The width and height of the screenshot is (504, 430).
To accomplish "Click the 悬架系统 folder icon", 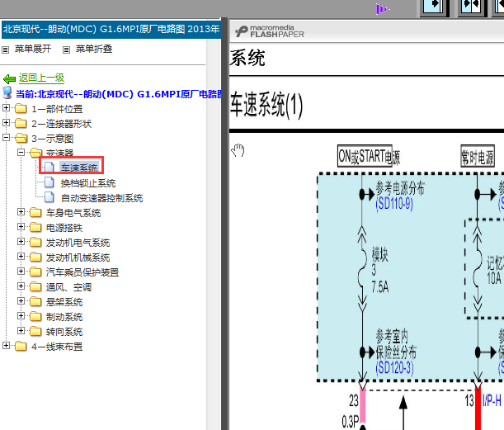I will coord(35,301).
